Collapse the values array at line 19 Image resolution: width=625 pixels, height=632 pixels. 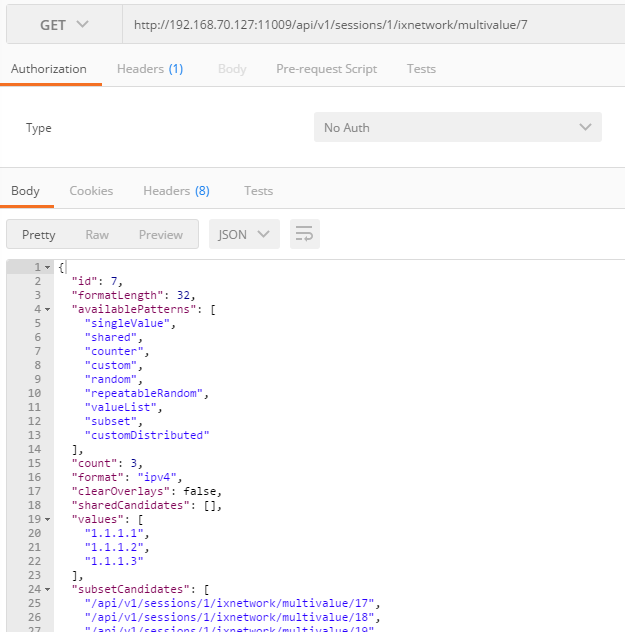tap(47, 520)
